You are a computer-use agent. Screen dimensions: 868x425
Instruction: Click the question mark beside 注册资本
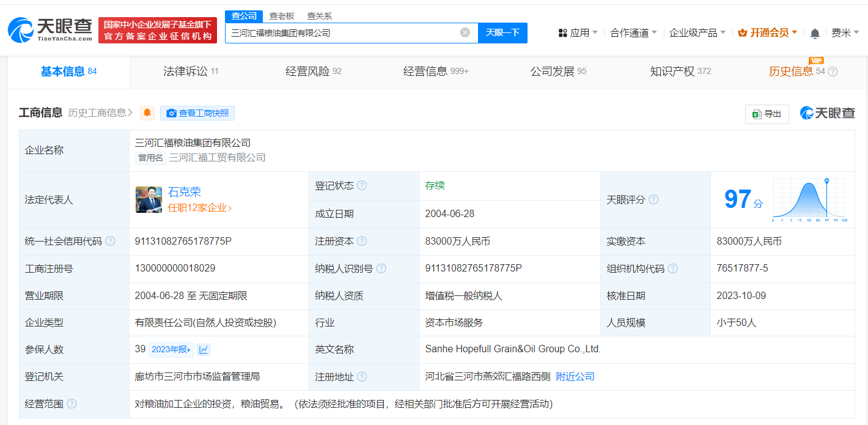[362, 241]
